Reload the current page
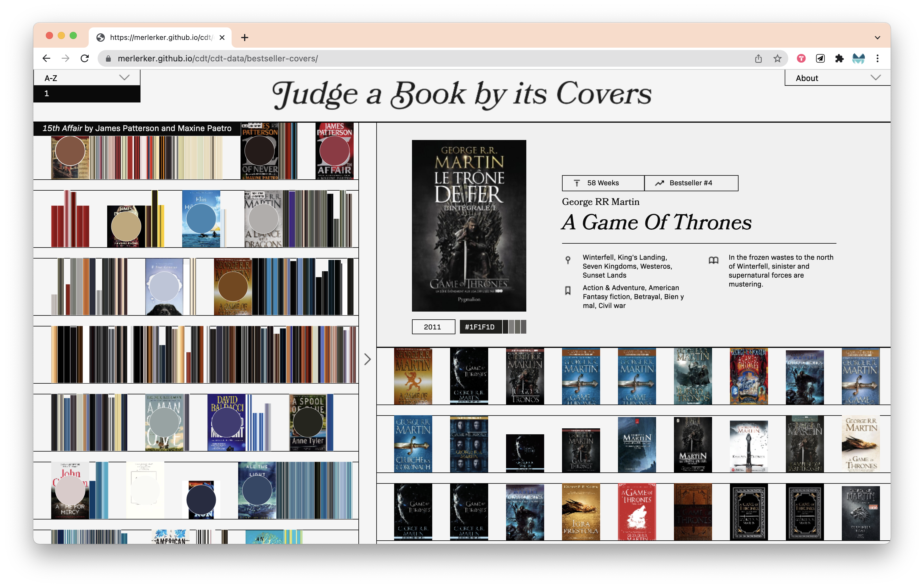924x588 pixels. [x=85, y=58]
